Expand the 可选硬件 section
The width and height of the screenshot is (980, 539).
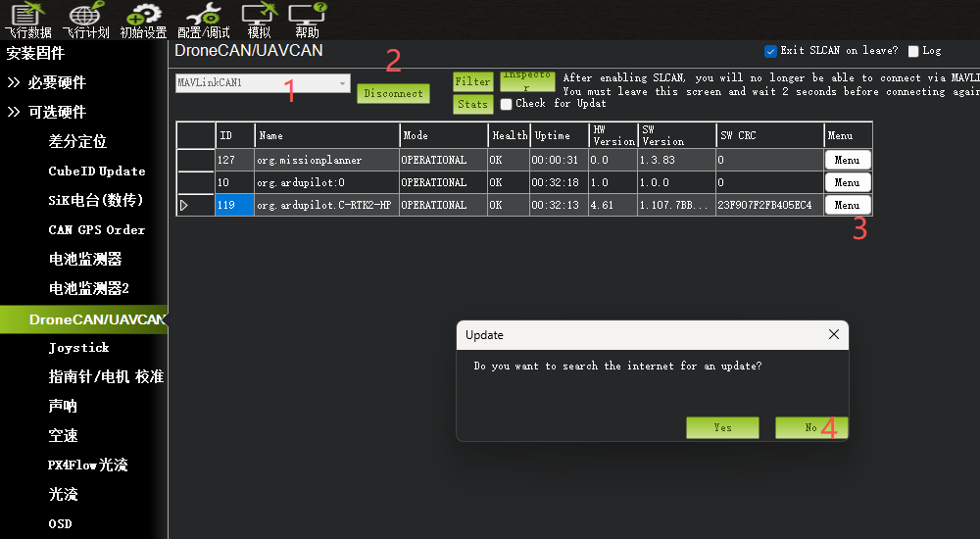(46, 112)
